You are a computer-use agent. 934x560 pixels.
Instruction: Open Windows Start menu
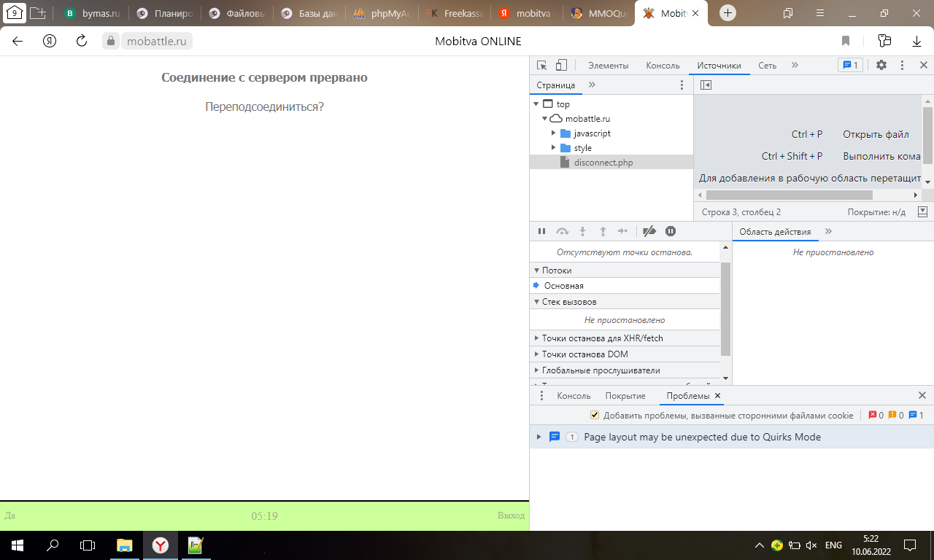[x=16, y=545]
